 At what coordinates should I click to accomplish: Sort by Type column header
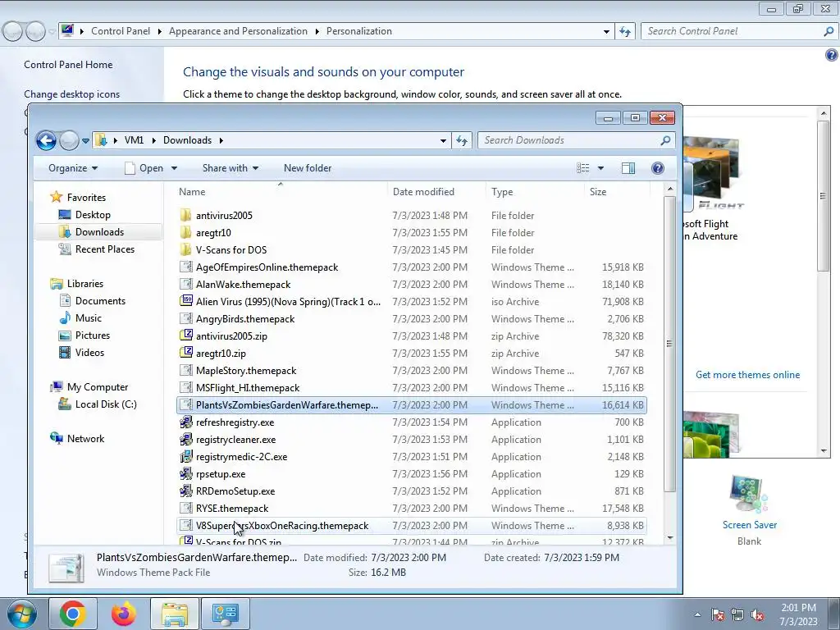[502, 192]
